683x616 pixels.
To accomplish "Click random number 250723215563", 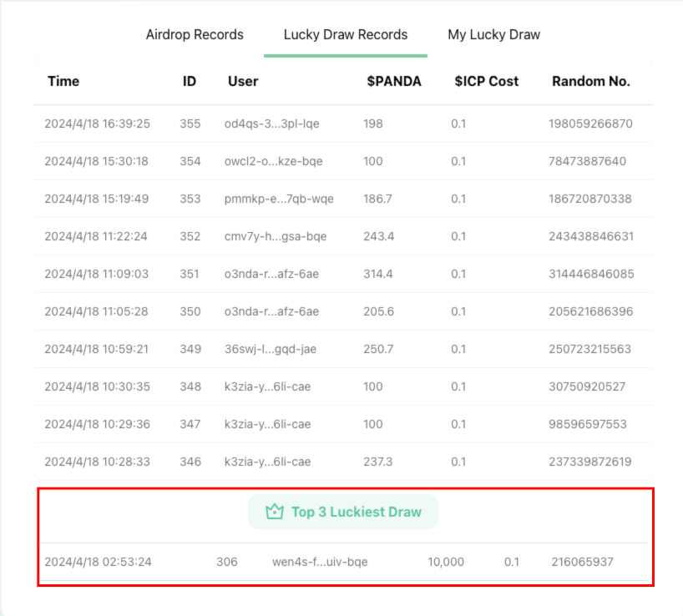I will tap(589, 349).
